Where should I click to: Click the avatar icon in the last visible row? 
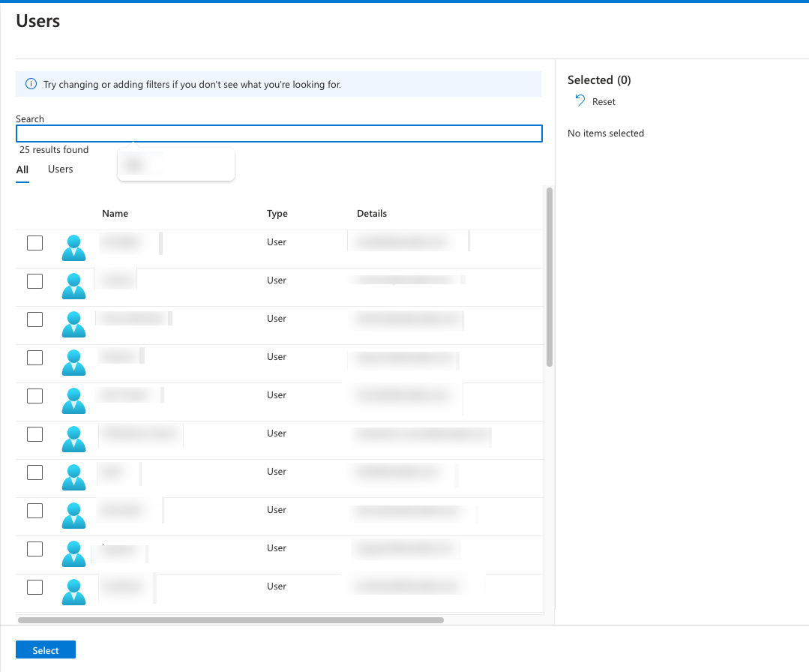tap(73, 591)
